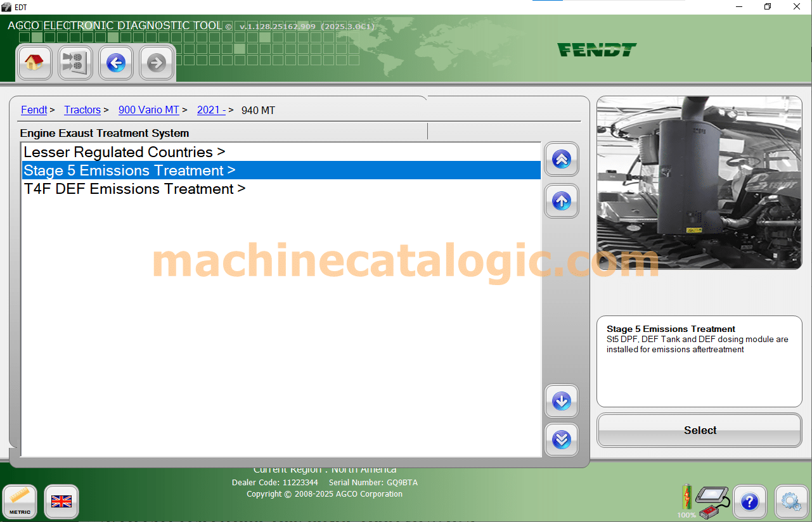Click the Stage 5 description text panel
This screenshot has height=522, width=812.
click(699, 361)
